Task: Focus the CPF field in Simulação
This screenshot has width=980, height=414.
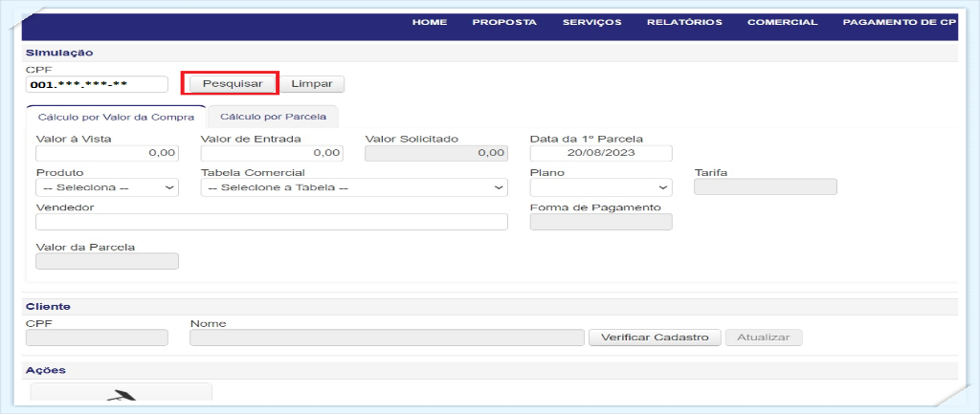Action: (x=97, y=84)
